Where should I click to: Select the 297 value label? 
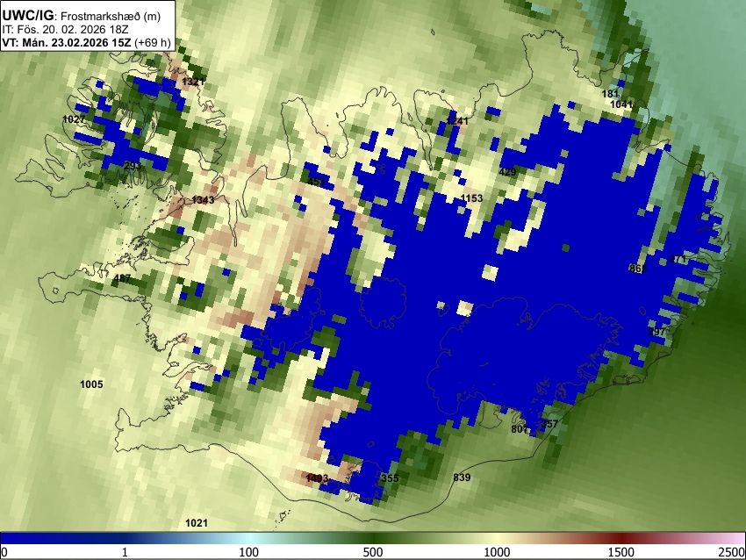tap(657, 332)
